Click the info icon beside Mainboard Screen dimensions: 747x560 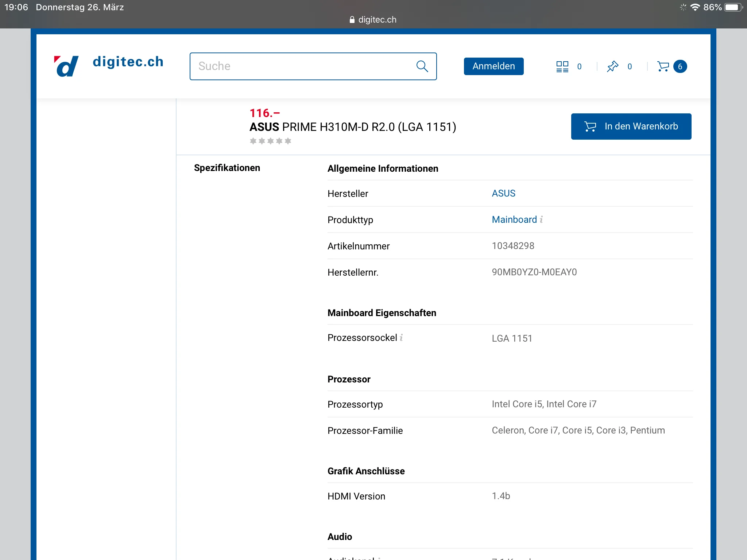point(542,219)
